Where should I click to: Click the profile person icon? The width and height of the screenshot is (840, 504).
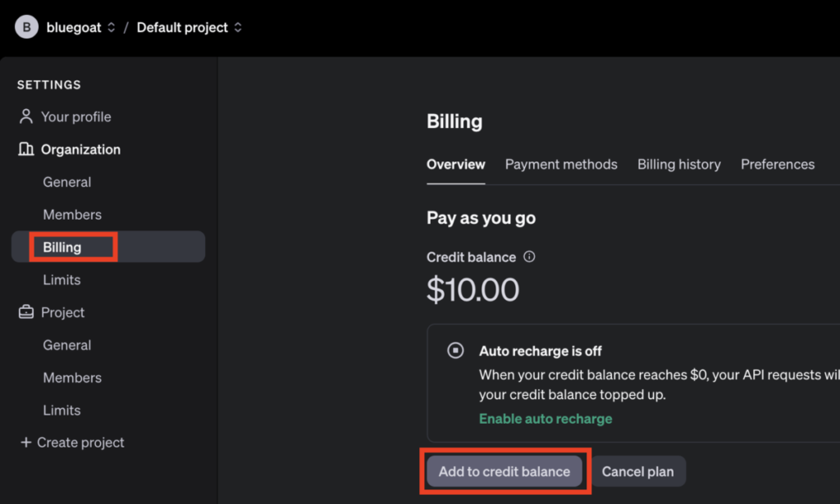(x=26, y=116)
